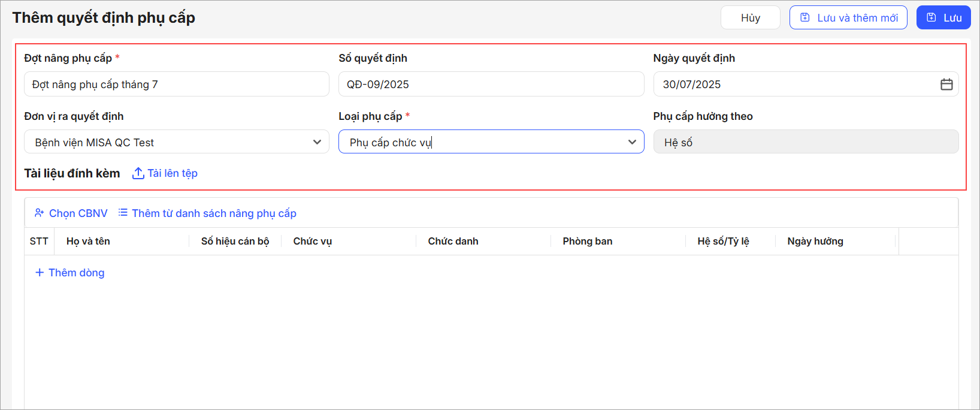Click the list icon beside Thêm từ danh sách
The width and height of the screenshot is (980, 410).
point(123,213)
